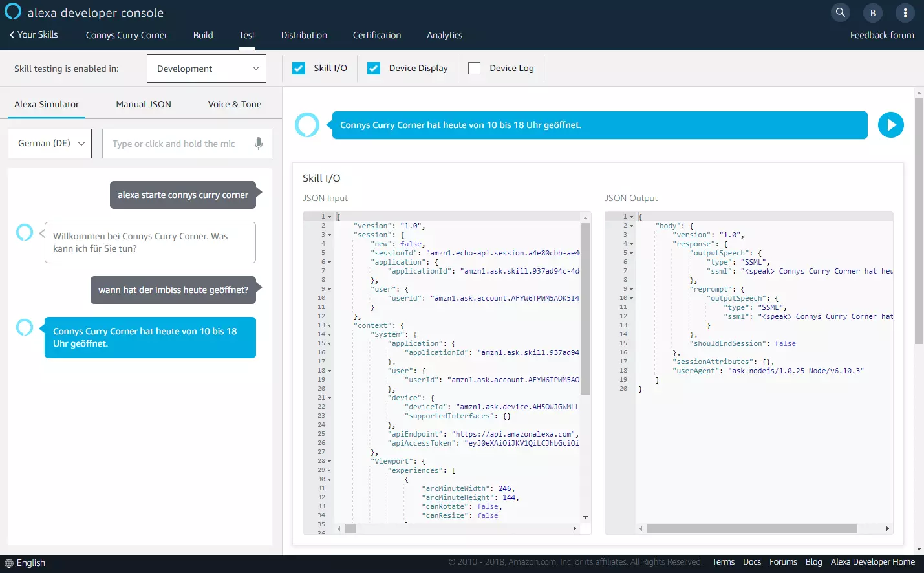The width and height of the screenshot is (924, 573).
Task: Click JSON Output scroll right arrow
Action: tap(887, 528)
